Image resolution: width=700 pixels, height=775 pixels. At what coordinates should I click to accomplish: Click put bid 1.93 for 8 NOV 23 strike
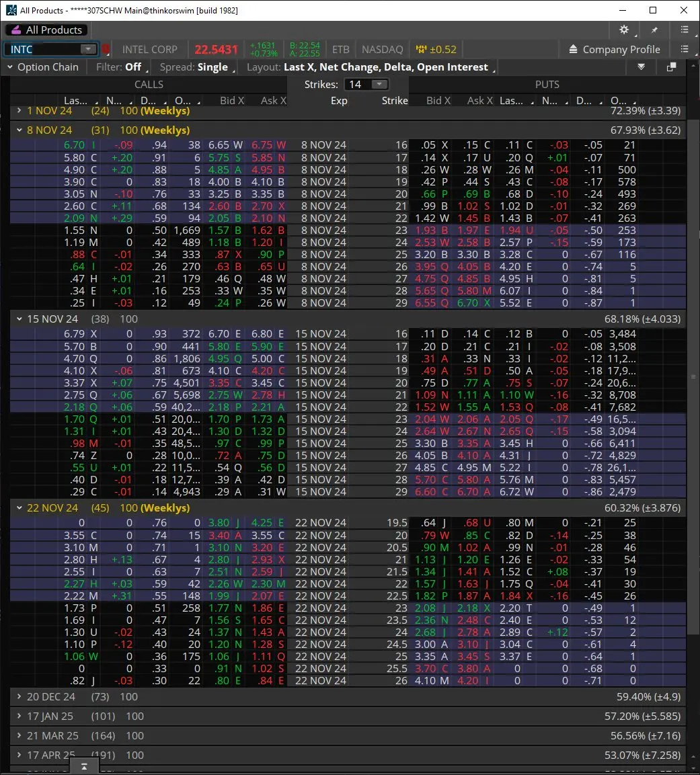pos(431,231)
